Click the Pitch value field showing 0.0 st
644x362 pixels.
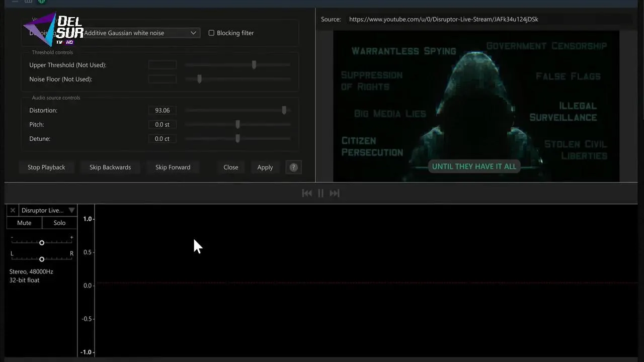click(162, 124)
